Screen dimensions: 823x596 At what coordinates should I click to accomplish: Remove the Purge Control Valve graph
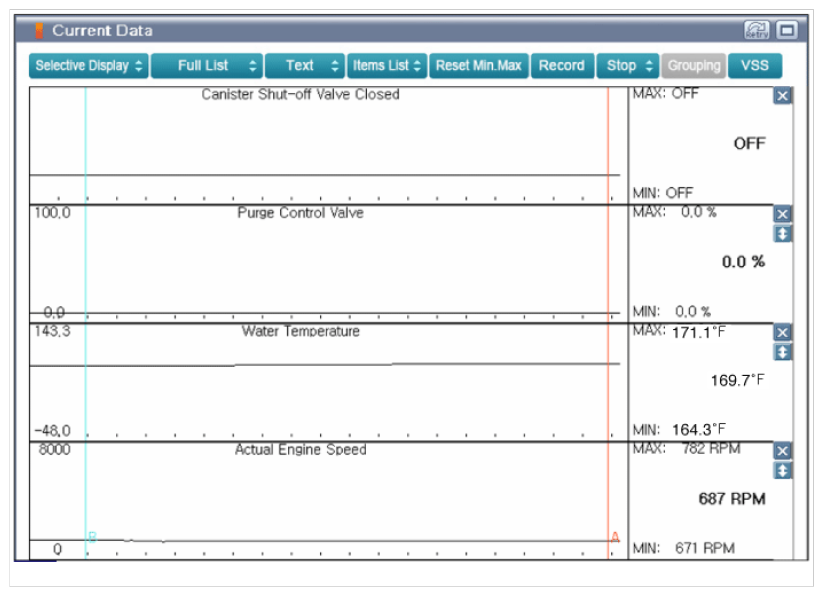pyautogui.click(x=783, y=214)
